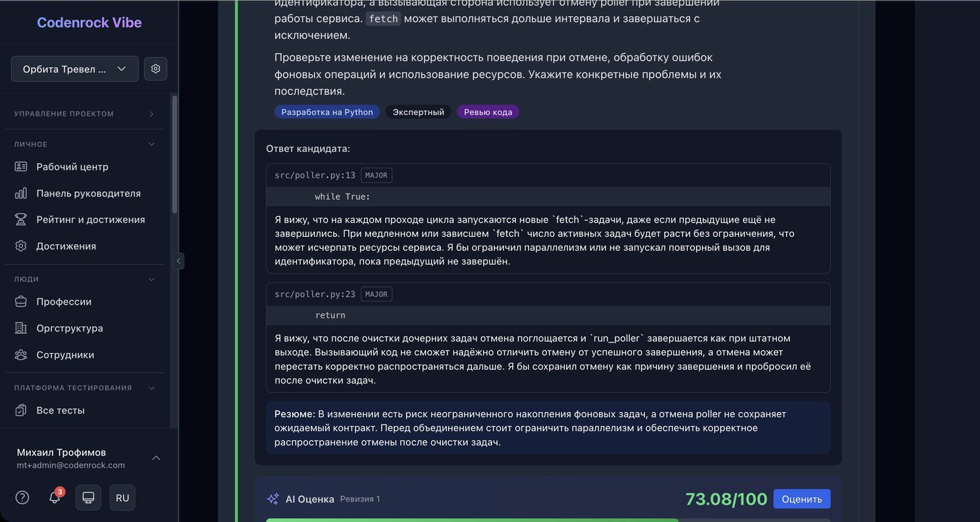Open project settings gear beside project selector
The height and width of the screenshot is (522, 980).
155,69
